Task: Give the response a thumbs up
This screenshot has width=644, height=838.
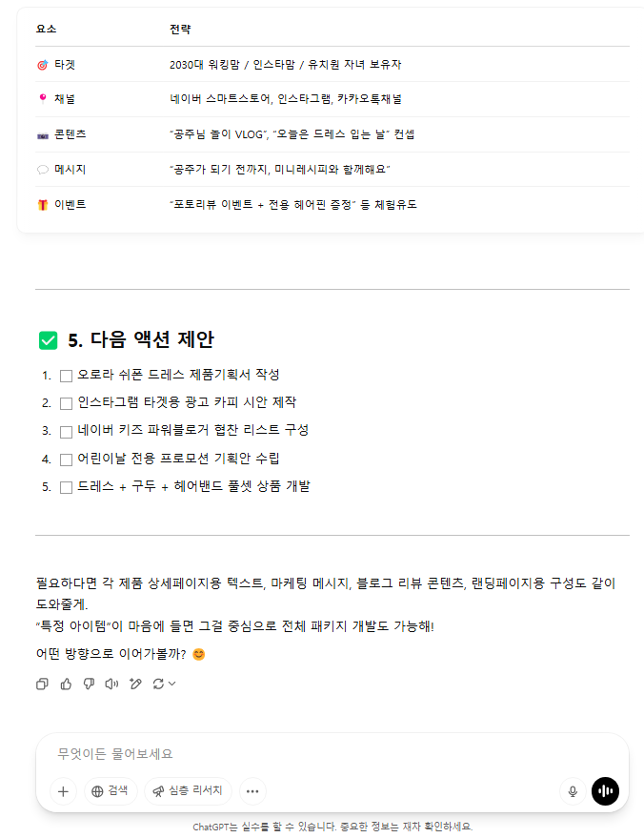Action: (66, 684)
